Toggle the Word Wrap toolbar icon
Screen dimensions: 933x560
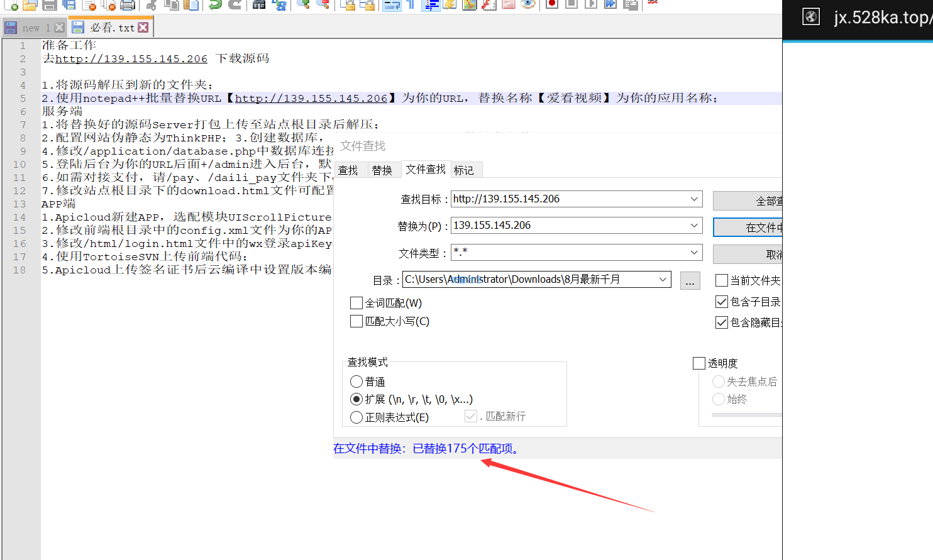[392, 5]
